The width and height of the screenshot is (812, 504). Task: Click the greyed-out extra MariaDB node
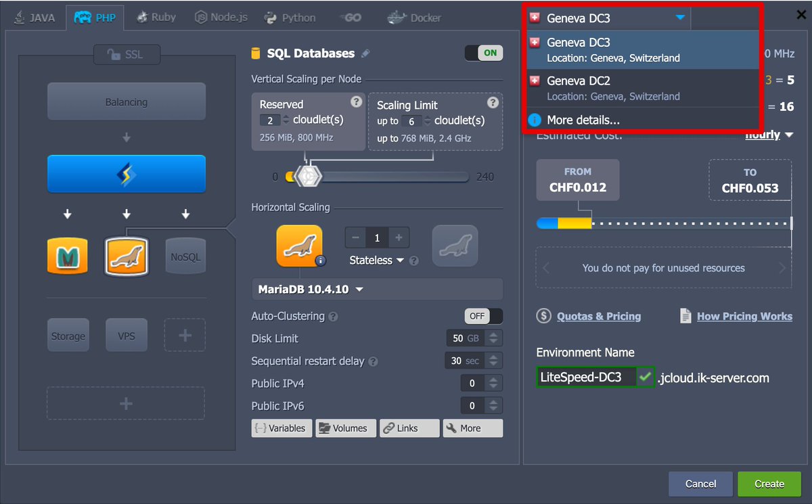[x=455, y=246]
